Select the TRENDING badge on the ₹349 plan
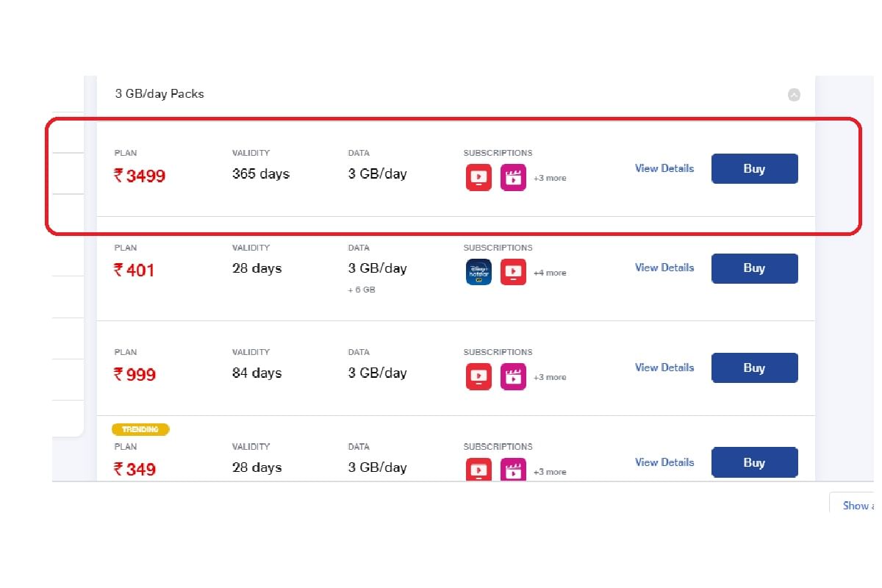 (140, 429)
